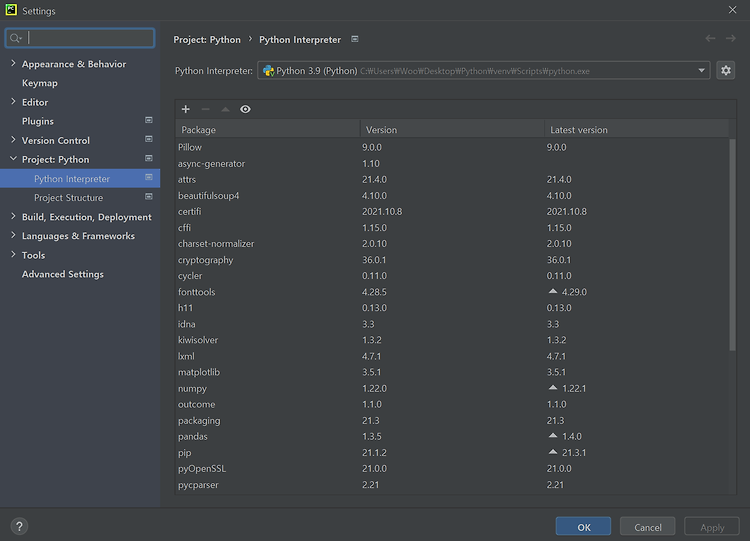Expand Version Control section
Viewport: 750px width, 541px height.
(13, 140)
